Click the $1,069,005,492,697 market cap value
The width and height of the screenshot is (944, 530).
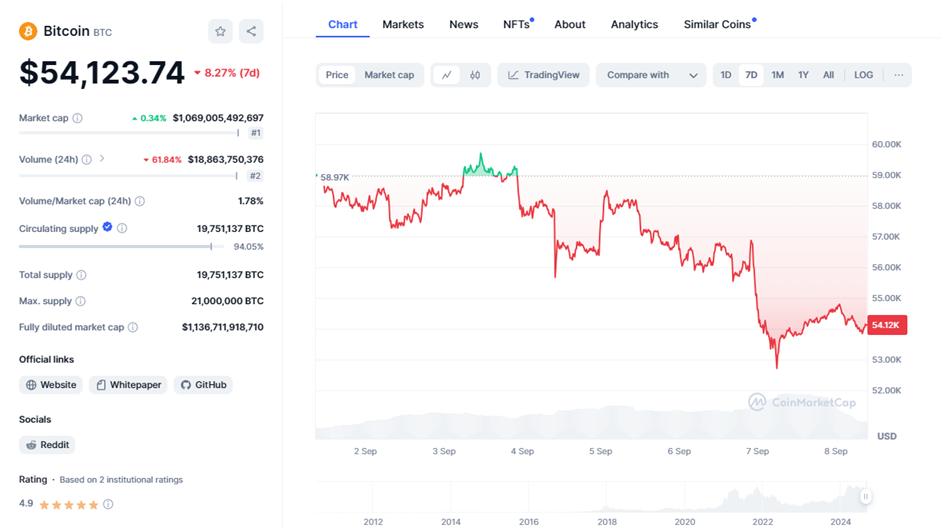218,118
